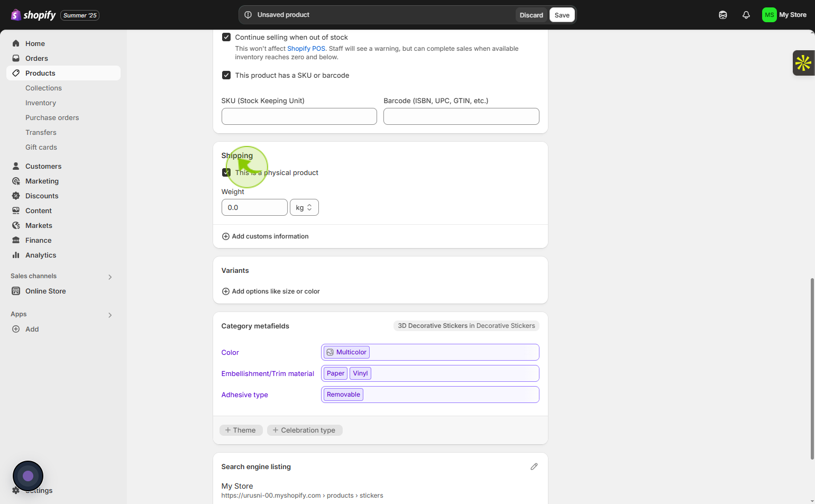The height and width of the screenshot is (504, 815).
Task: Open the Adhesive type field
Action: (430, 395)
